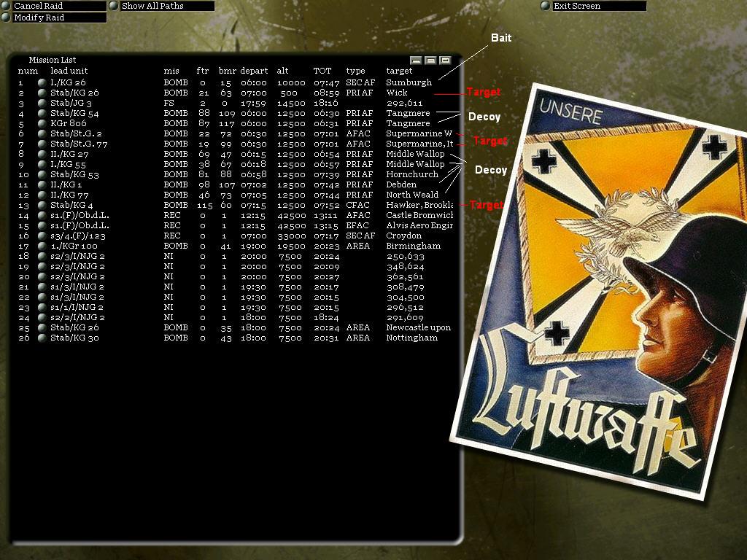
Task: Select mission bullet for row 14 s1.(F)/Ob.d.L.
Action: click(42, 215)
